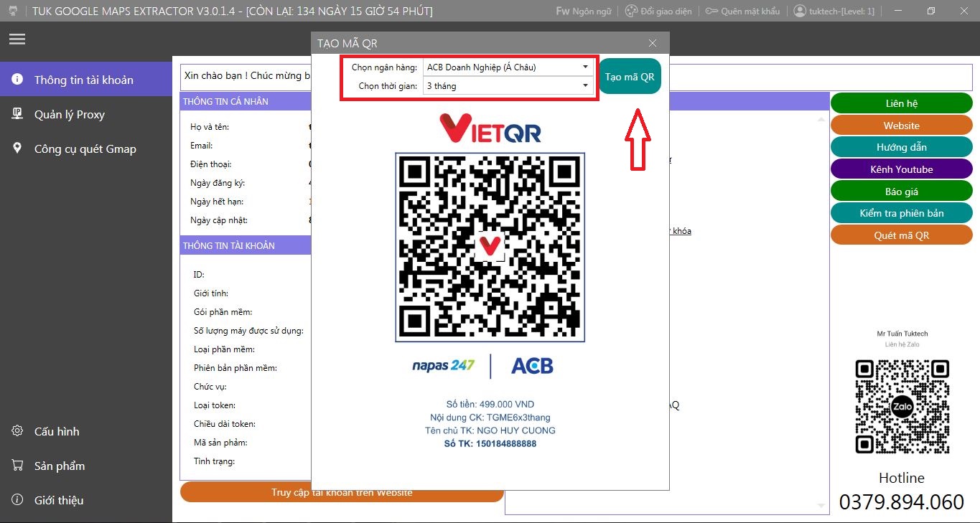The width and height of the screenshot is (980, 523).
Task: Open Thông tin tài khoản sidebar item
Action: point(83,80)
